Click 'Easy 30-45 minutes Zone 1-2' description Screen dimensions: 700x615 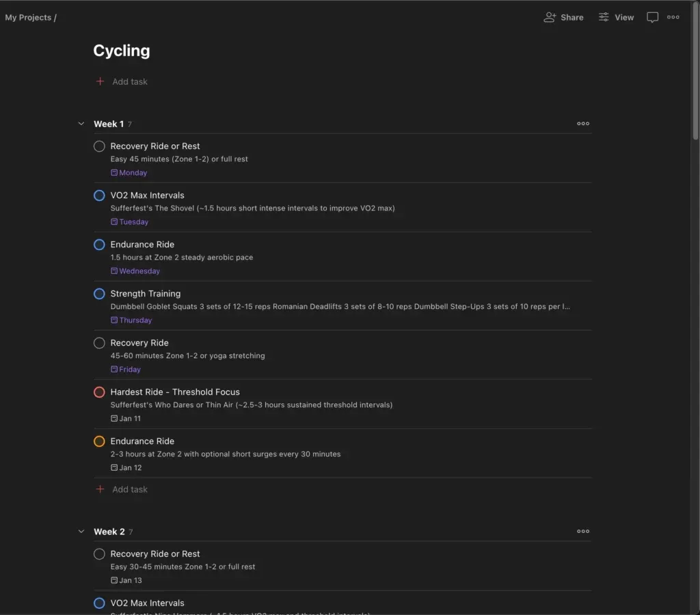[x=183, y=566]
